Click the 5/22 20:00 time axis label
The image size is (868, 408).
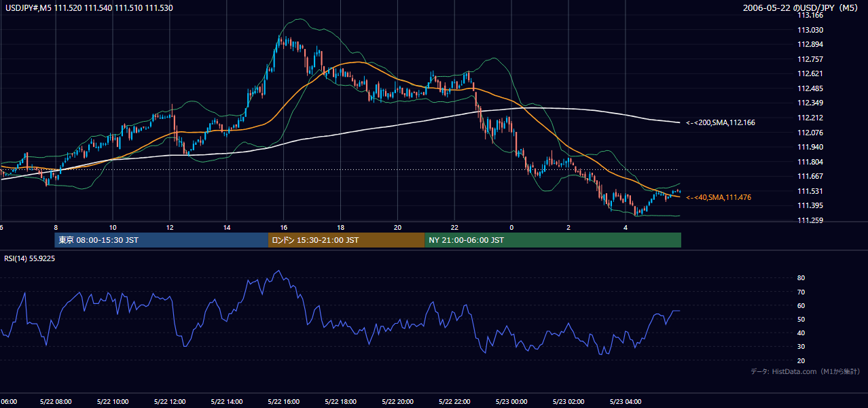[398, 402]
